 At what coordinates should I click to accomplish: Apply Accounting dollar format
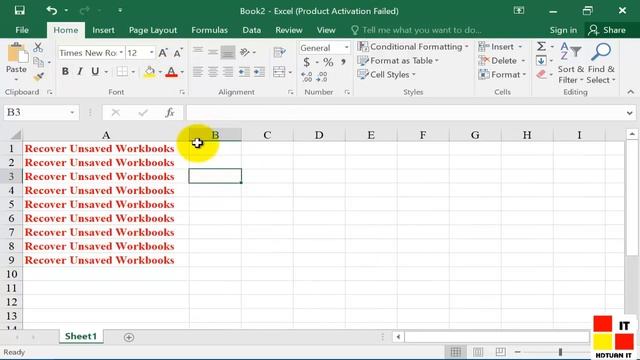(307, 62)
